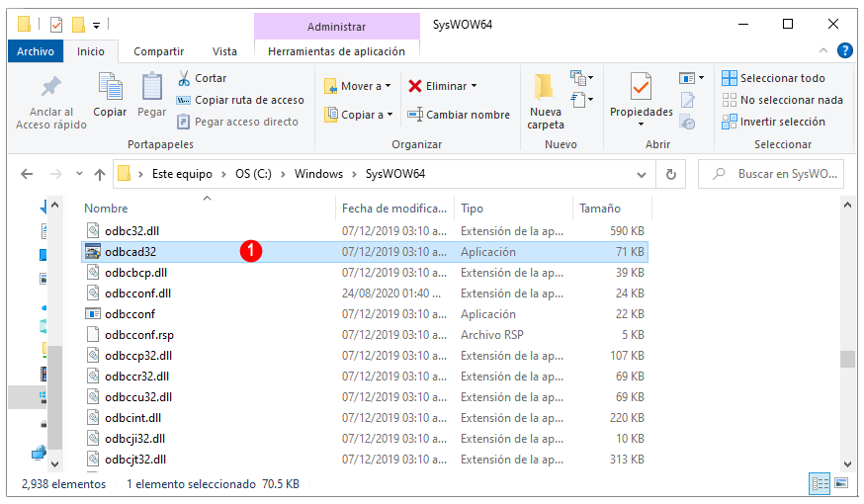
Task: Click the quick access Properties checkmark icon
Action: pos(55,25)
